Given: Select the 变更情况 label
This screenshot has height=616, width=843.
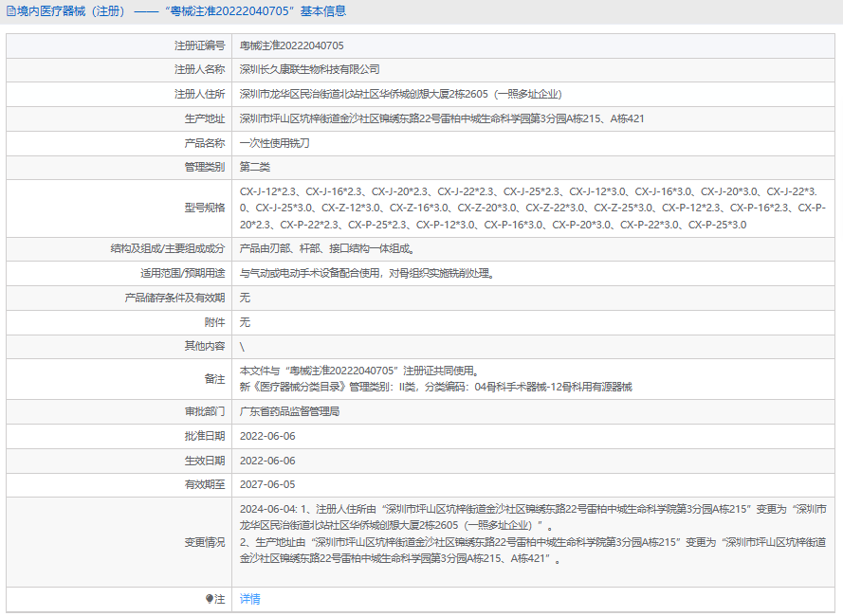Looking at the screenshot, I should tap(205, 542).
